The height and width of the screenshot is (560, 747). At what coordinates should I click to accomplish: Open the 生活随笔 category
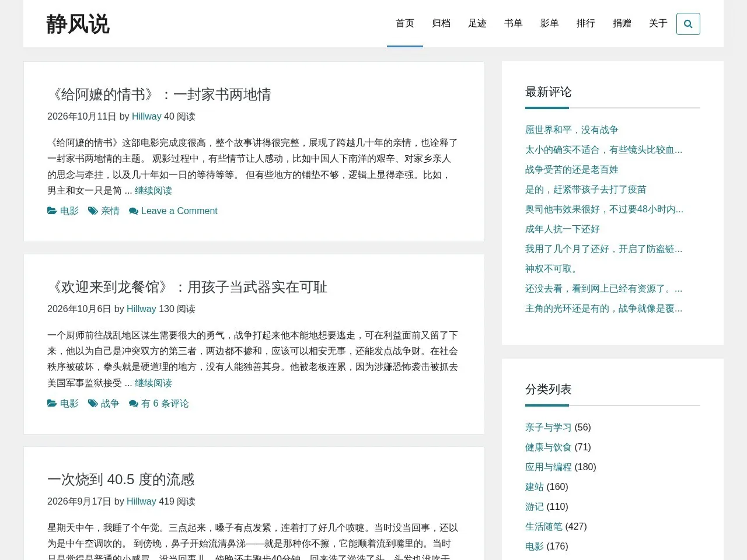(544, 527)
